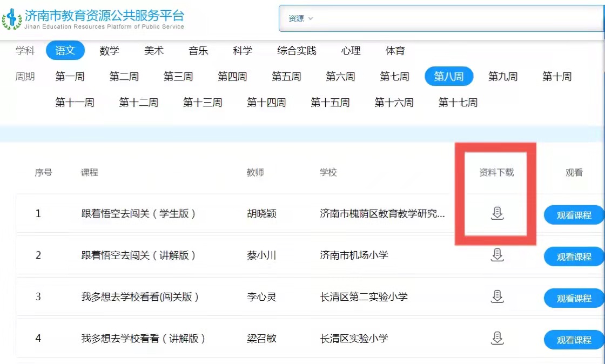Select the 美术 subject tab
Image resolution: width=605 pixels, height=364 pixels.
[x=153, y=51]
